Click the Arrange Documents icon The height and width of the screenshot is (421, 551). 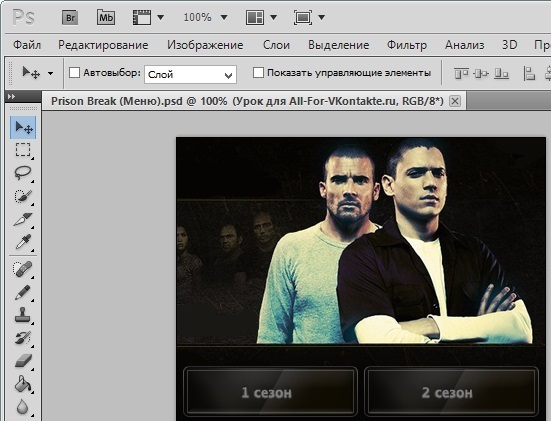click(x=254, y=18)
